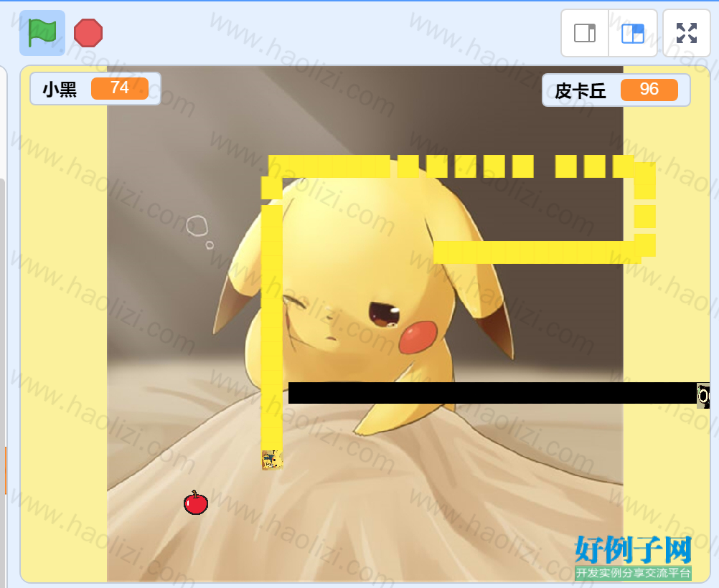Click the 小黑 score value 74
The width and height of the screenshot is (719, 588).
pos(120,88)
